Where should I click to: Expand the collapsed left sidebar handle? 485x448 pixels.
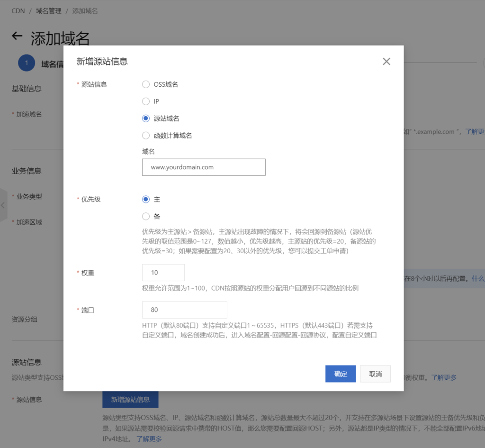coord(3,205)
